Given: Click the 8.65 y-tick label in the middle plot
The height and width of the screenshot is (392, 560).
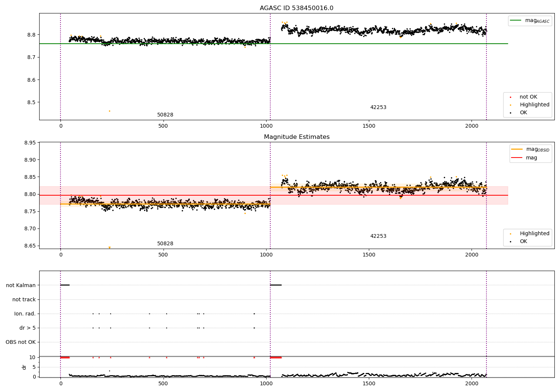Looking at the screenshot, I should [30, 246].
